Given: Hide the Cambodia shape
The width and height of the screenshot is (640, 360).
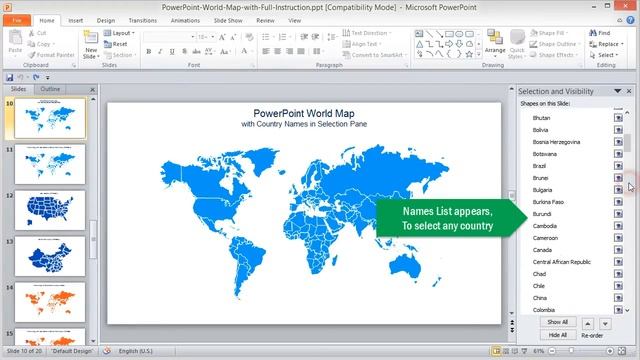Looking at the screenshot, I should 618,226.
